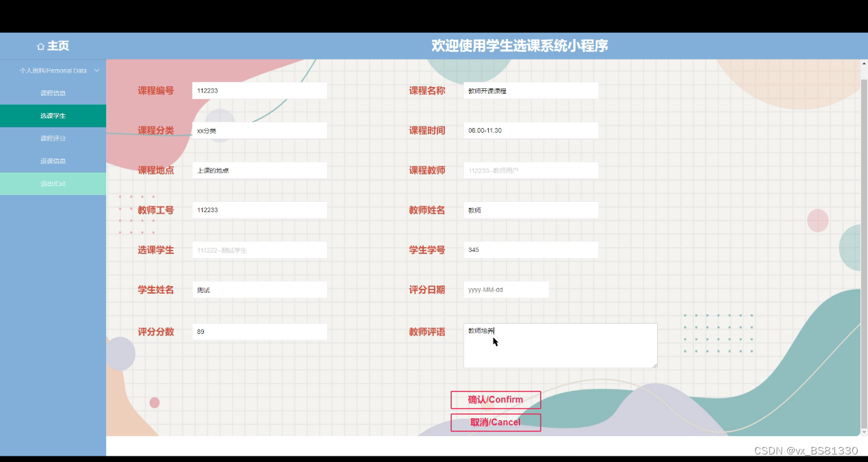This screenshot has height=462, width=868.
Task: Click the 教师工号 input field
Action: (x=259, y=210)
